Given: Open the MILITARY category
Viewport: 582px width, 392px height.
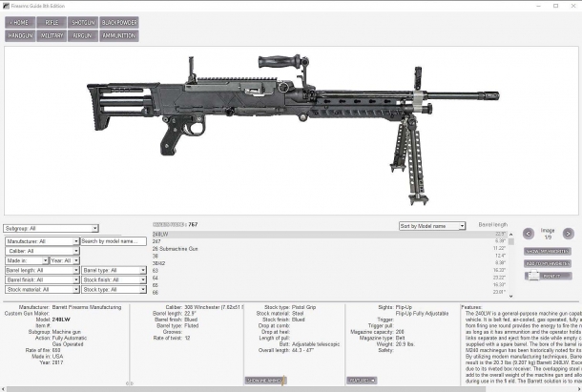Looking at the screenshot, I should point(52,35).
